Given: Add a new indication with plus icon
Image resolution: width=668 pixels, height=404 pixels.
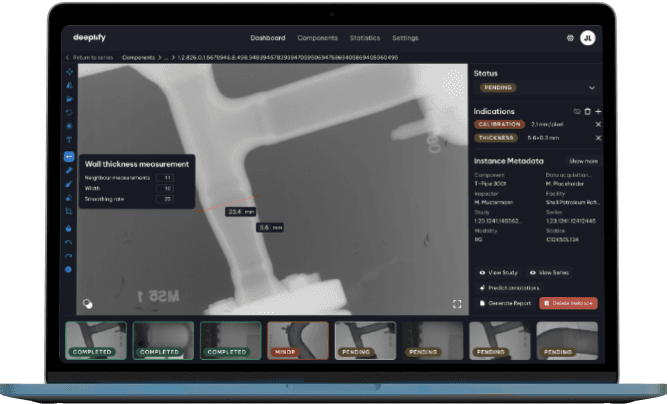Looking at the screenshot, I should pyautogui.click(x=598, y=111).
